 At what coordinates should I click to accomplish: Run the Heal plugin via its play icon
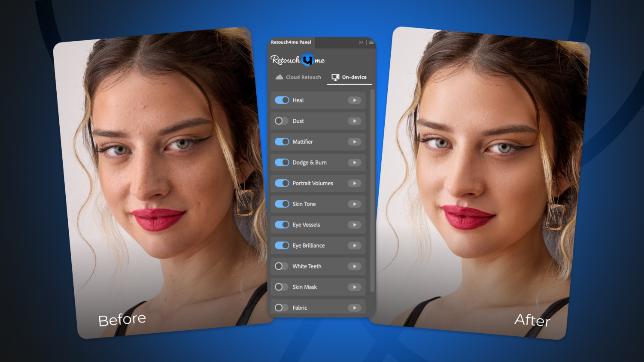(354, 100)
